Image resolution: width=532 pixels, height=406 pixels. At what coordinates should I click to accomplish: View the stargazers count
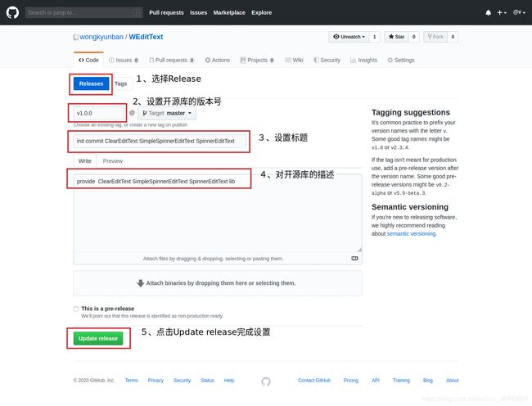413,37
